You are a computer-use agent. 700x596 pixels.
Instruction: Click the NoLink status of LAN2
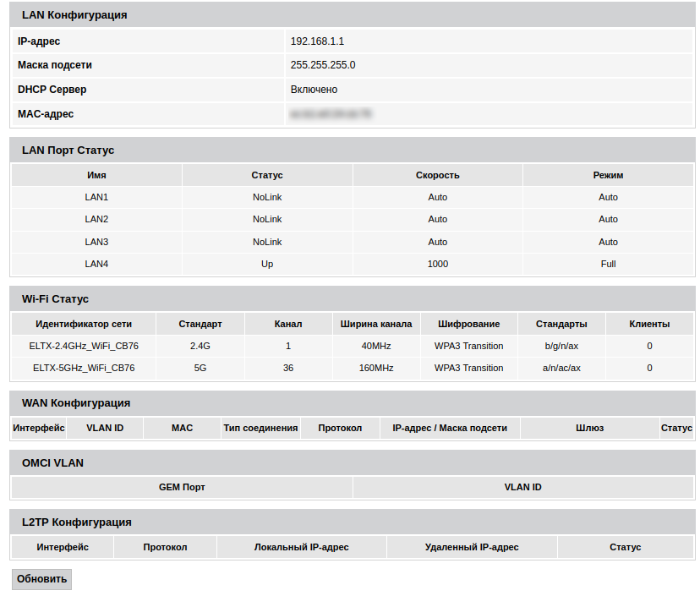[267, 219]
